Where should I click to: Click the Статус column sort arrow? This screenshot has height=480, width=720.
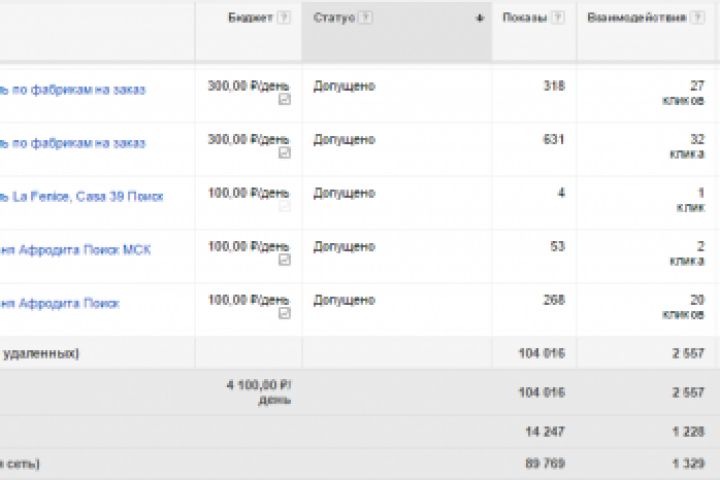tap(480, 18)
